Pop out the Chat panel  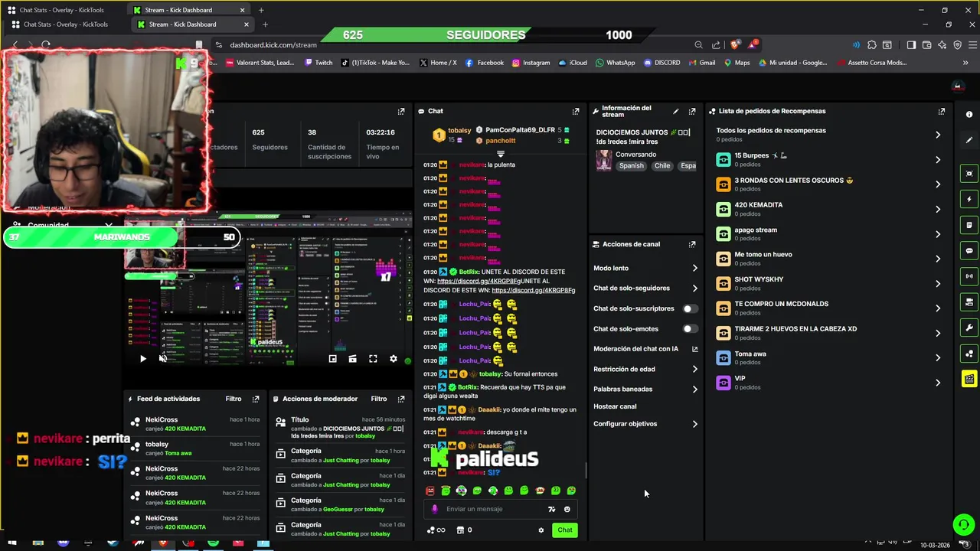[x=576, y=111]
